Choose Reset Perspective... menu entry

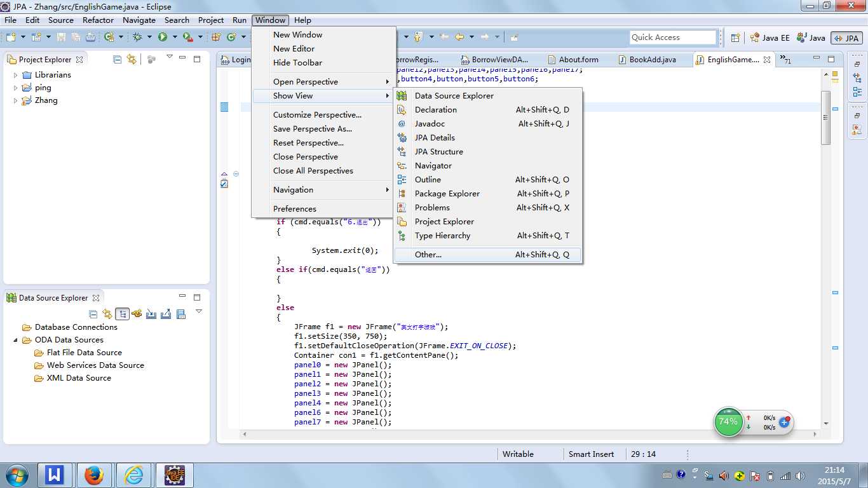(x=323, y=143)
